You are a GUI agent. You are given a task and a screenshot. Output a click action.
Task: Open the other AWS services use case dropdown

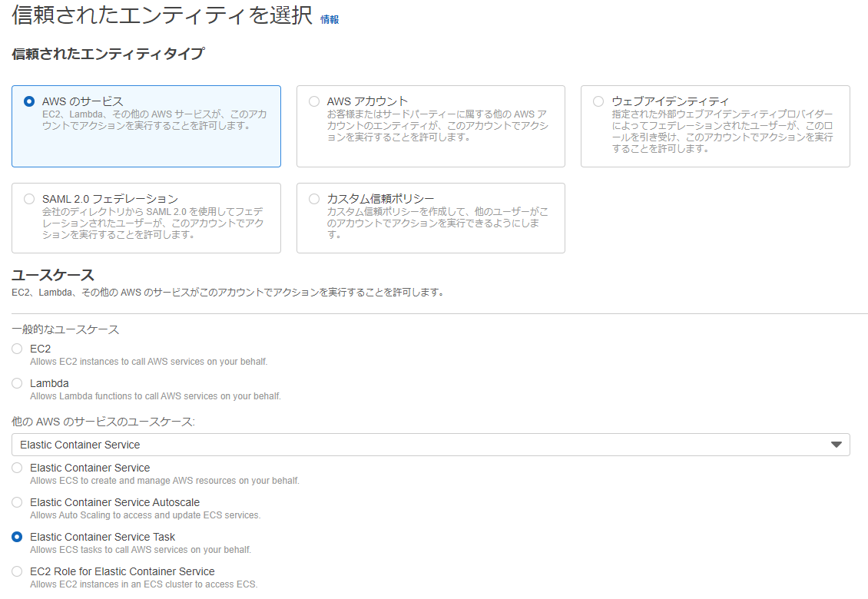[431, 445]
